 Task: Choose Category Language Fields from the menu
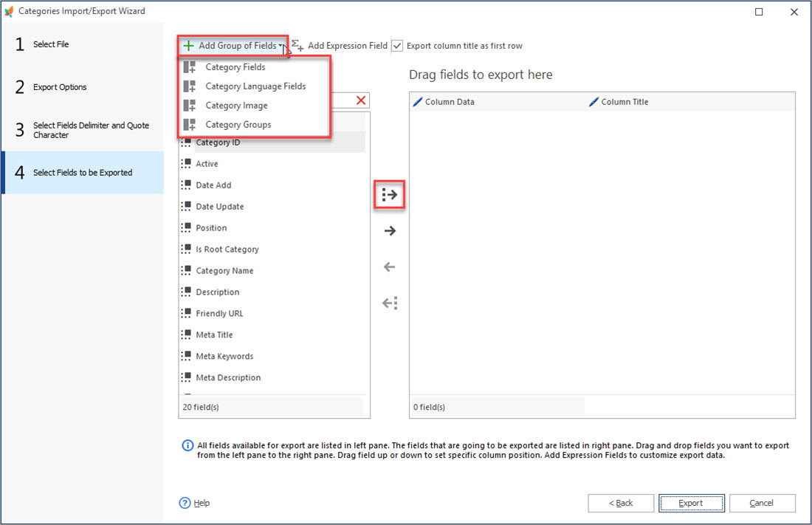coord(254,86)
